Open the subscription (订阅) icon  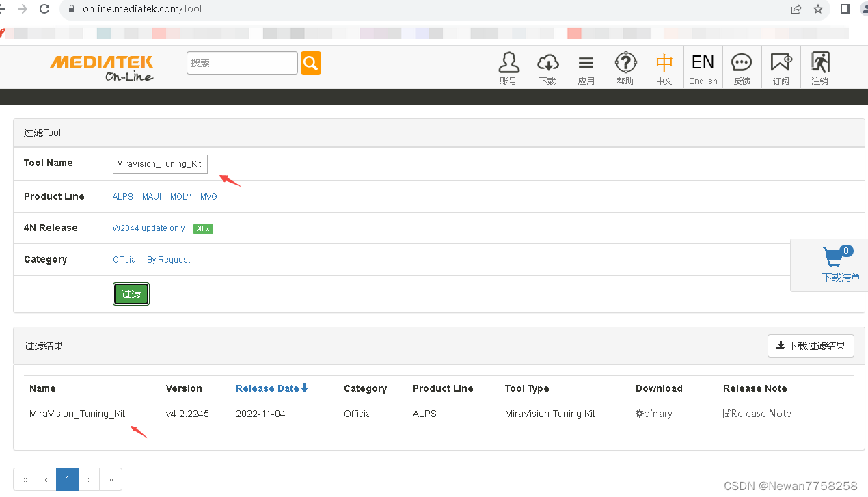coord(781,68)
